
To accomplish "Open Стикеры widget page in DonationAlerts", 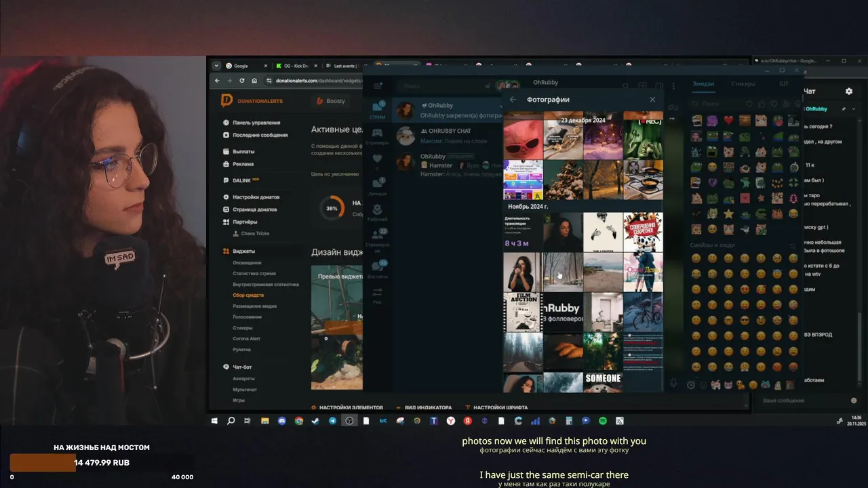I will pyautogui.click(x=243, y=328).
